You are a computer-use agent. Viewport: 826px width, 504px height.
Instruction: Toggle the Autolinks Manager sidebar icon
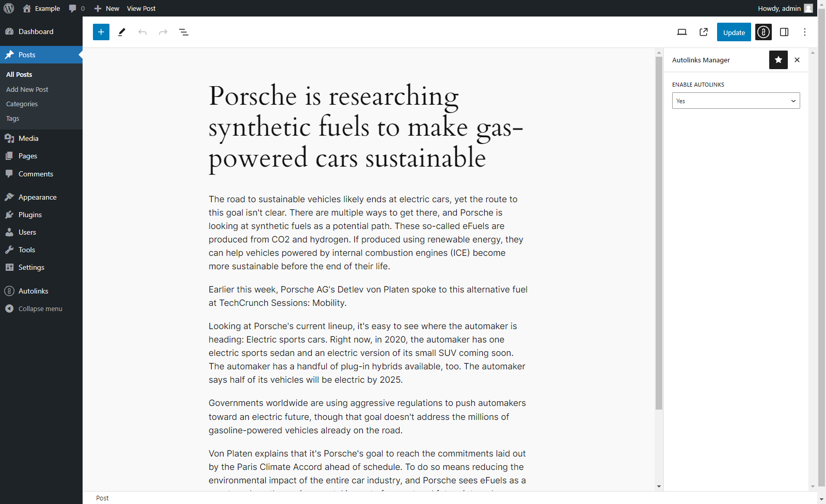click(764, 32)
